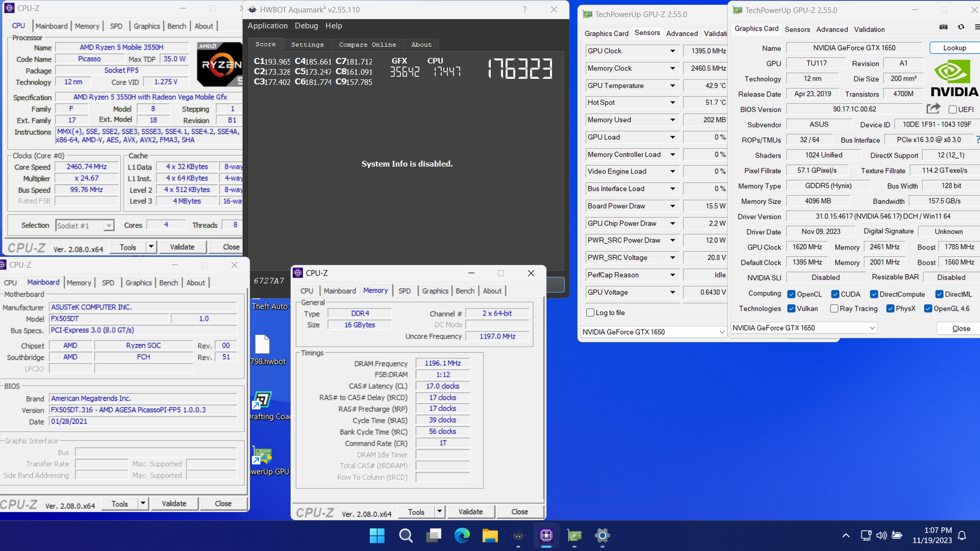Toggle the DirectCompute checkbox

(x=874, y=294)
